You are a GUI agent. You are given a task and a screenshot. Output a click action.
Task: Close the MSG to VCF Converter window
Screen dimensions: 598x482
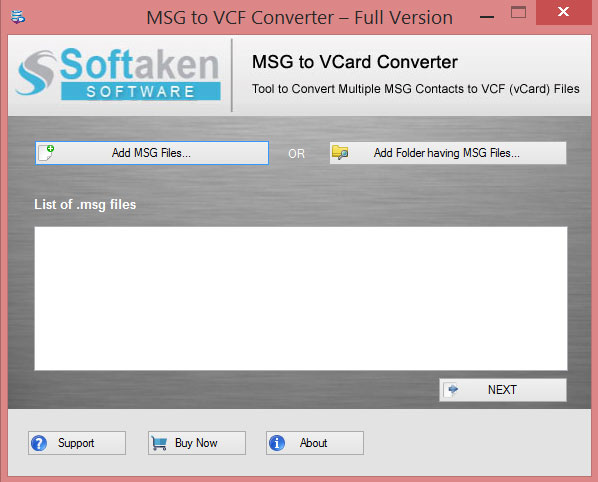pos(564,12)
